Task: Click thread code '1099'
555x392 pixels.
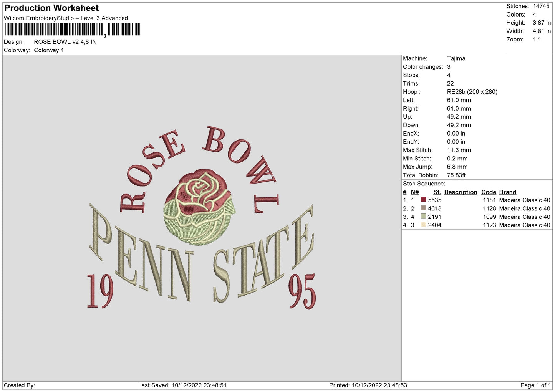Action: tap(489, 217)
